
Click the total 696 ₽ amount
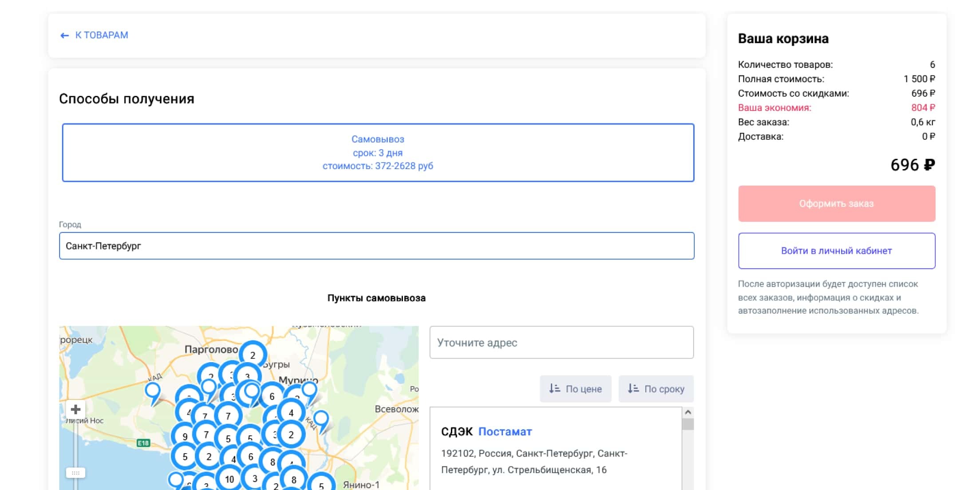coord(913,165)
